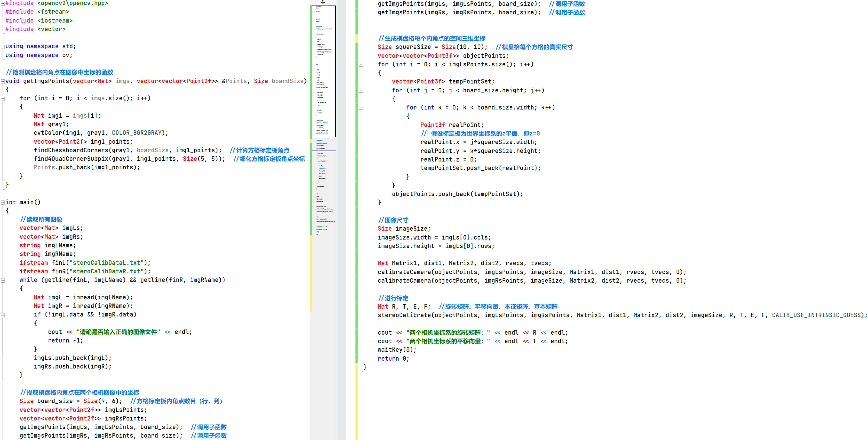Click 'objectPoints.push_back(tempPointSet);' line
The width and height of the screenshot is (868, 440).
[x=457, y=194]
